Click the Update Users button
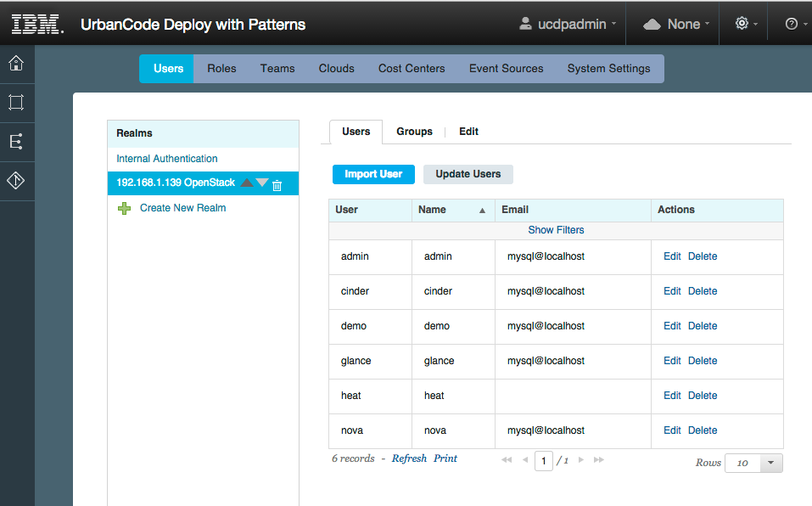 [468, 174]
